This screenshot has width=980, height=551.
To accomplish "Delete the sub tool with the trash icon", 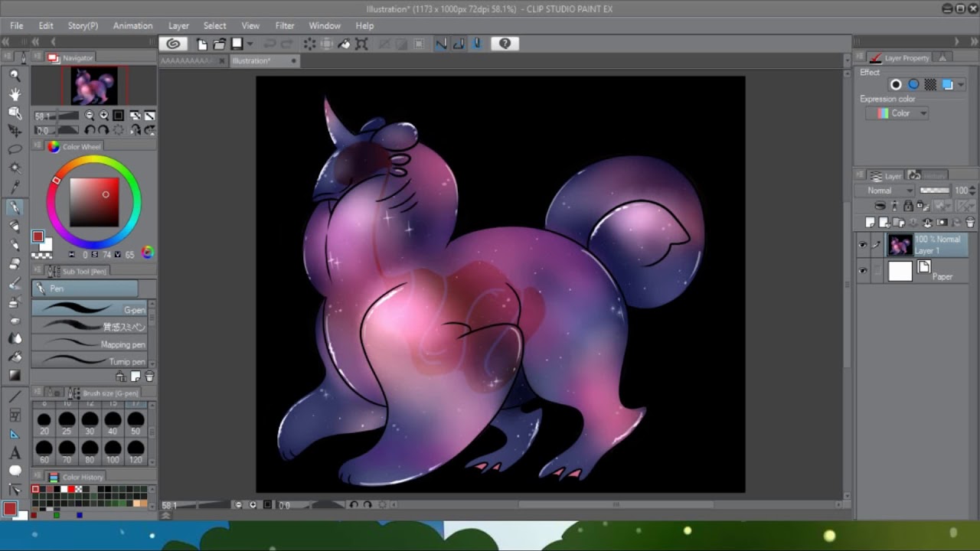I will coord(149,377).
